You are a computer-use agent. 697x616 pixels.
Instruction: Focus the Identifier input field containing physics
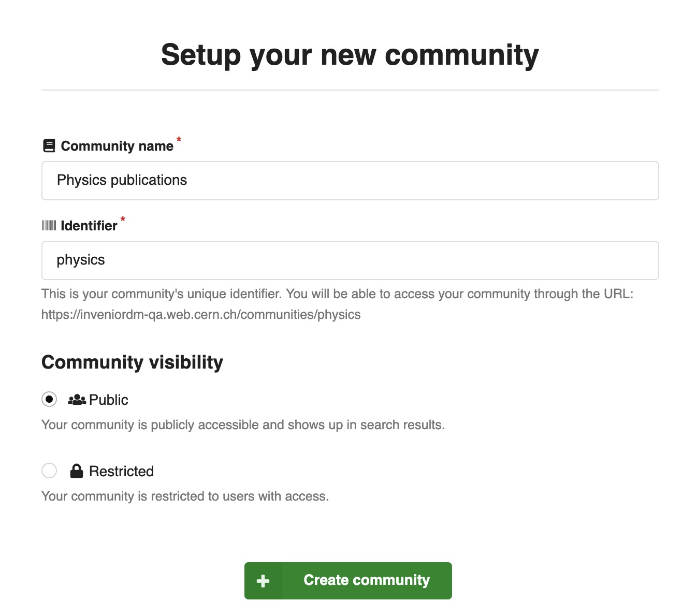[x=350, y=260]
